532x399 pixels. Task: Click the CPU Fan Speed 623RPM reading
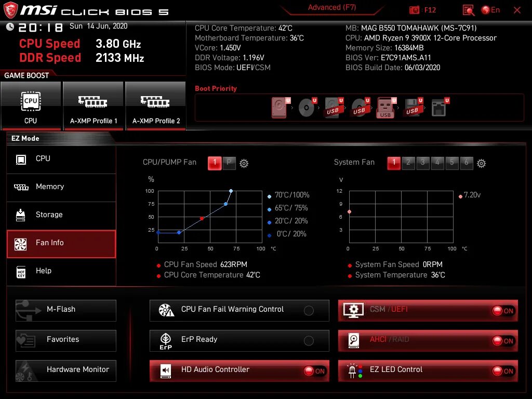click(206, 264)
